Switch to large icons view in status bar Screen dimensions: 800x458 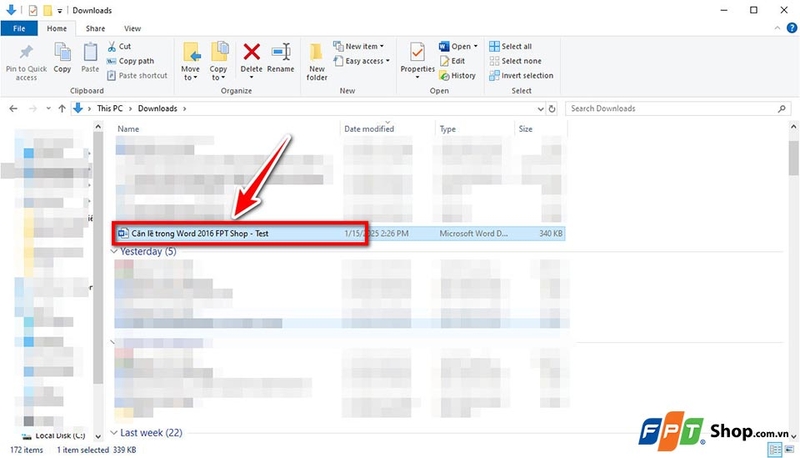click(x=789, y=450)
